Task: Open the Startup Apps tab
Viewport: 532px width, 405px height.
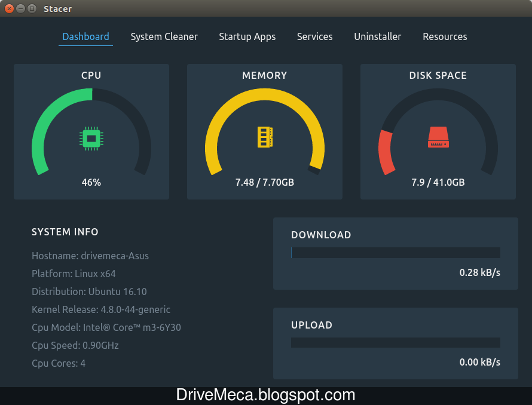Action: pyautogui.click(x=247, y=36)
